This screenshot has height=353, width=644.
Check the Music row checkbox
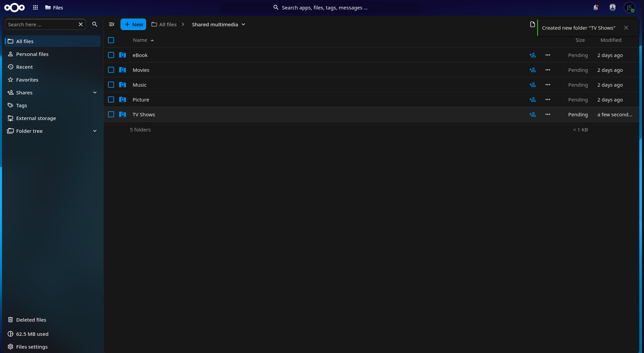coord(111,85)
